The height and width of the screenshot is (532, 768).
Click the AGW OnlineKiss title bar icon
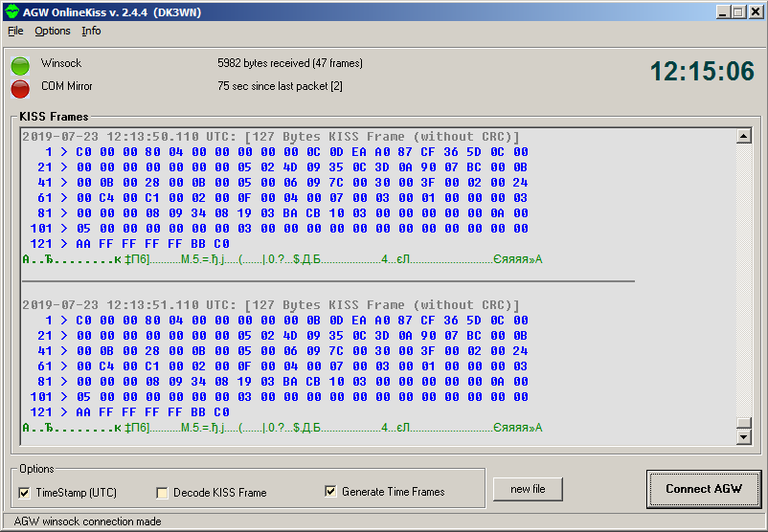[11, 11]
